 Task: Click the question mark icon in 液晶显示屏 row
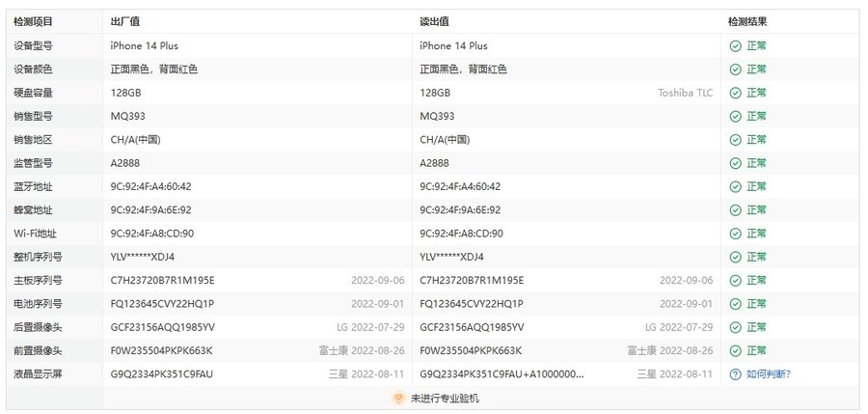735,374
